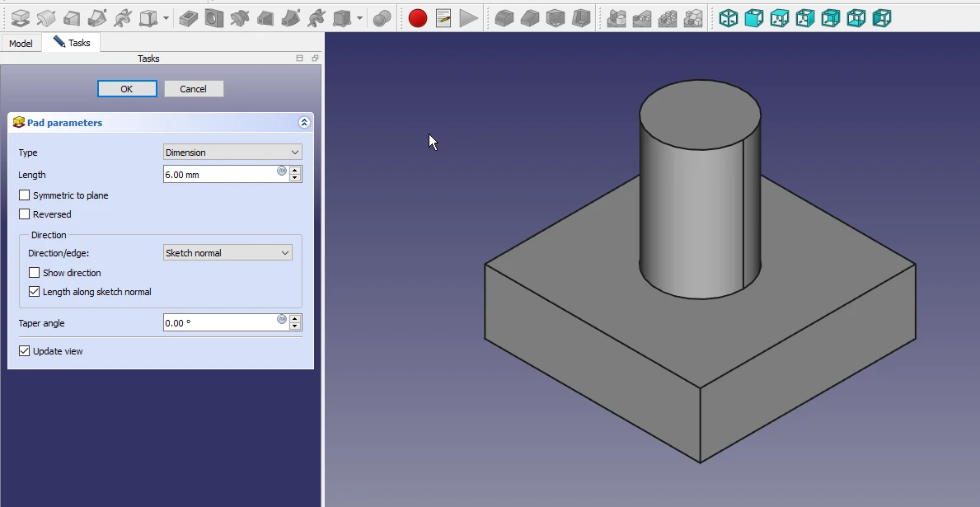Click the Fillet tool icon

click(x=504, y=17)
